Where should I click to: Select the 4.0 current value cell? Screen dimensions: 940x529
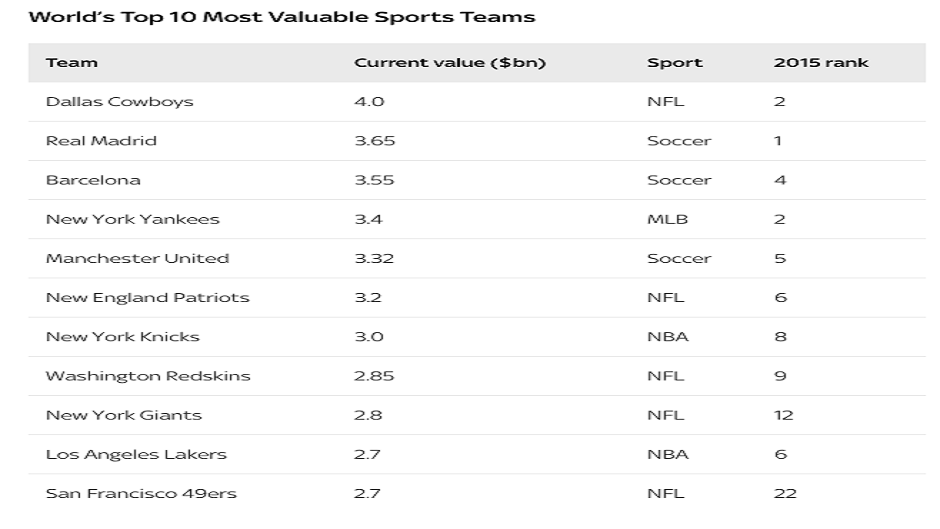tap(367, 102)
